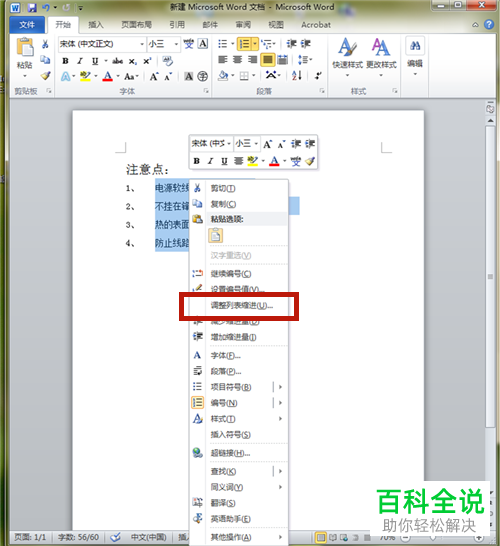Open the Shading paint bucket in ribbon
The height and width of the screenshot is (546, 500).
point(223,76)
